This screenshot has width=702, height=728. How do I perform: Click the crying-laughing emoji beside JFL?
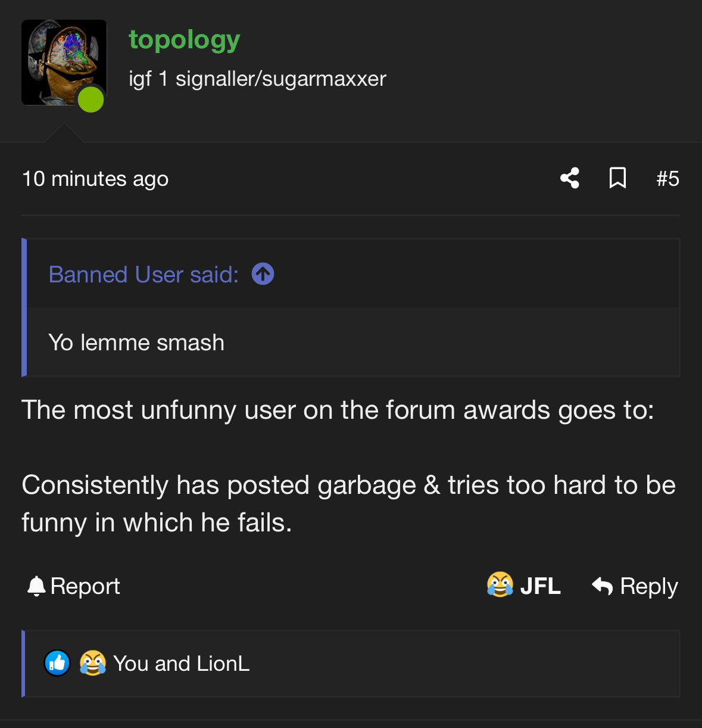point(500,585)
